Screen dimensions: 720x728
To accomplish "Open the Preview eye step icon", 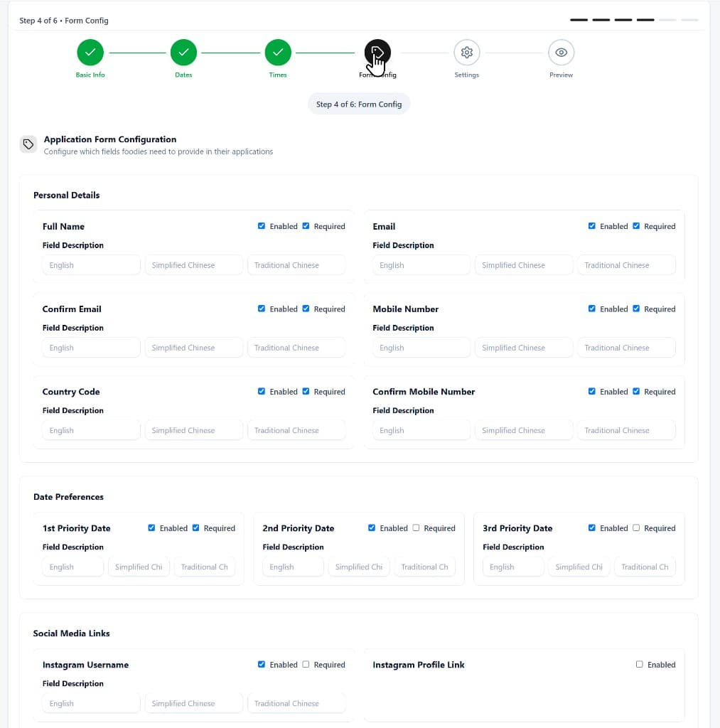I will point(561,53).
